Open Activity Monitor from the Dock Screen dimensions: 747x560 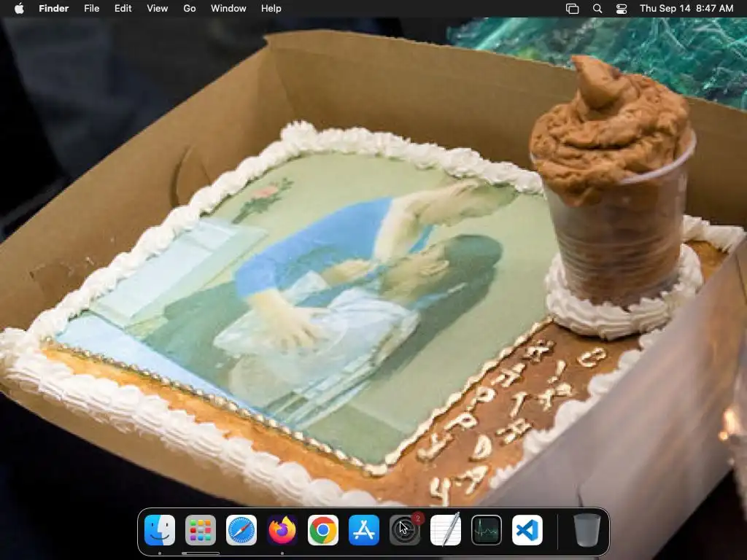487,530
